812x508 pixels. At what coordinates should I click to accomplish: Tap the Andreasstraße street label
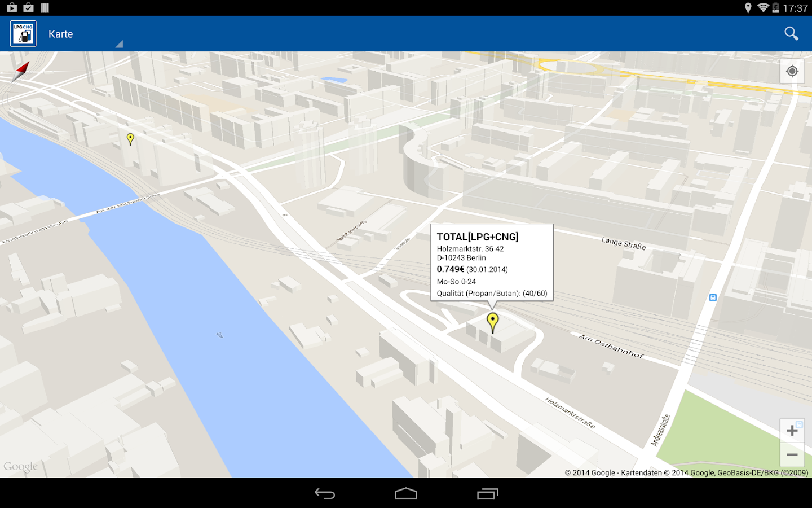[661, 431]
